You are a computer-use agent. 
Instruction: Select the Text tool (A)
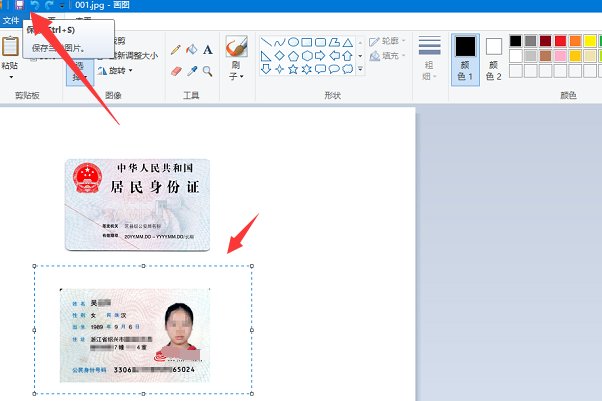click(x=208, y=50)
